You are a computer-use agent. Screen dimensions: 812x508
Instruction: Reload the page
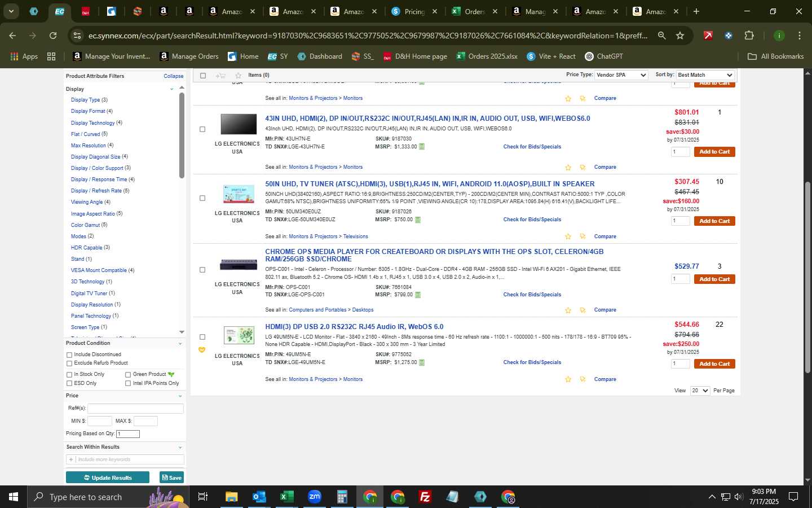[53, 36]
